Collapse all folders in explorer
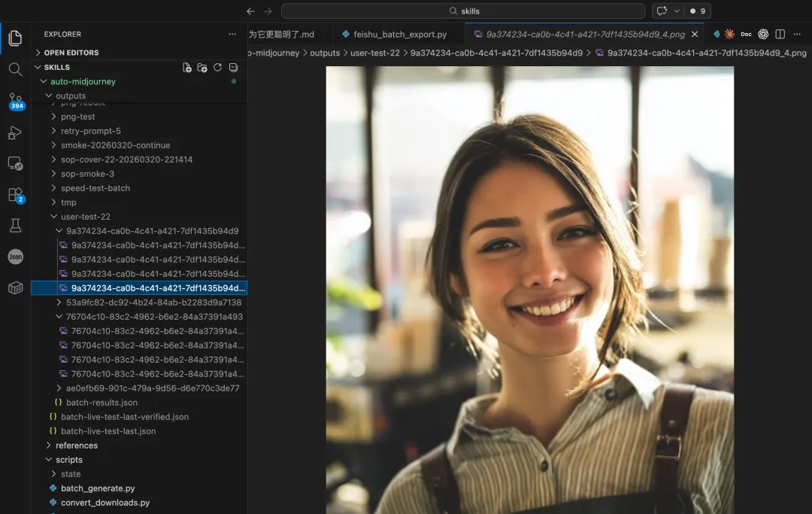 [x=234, y=68]
